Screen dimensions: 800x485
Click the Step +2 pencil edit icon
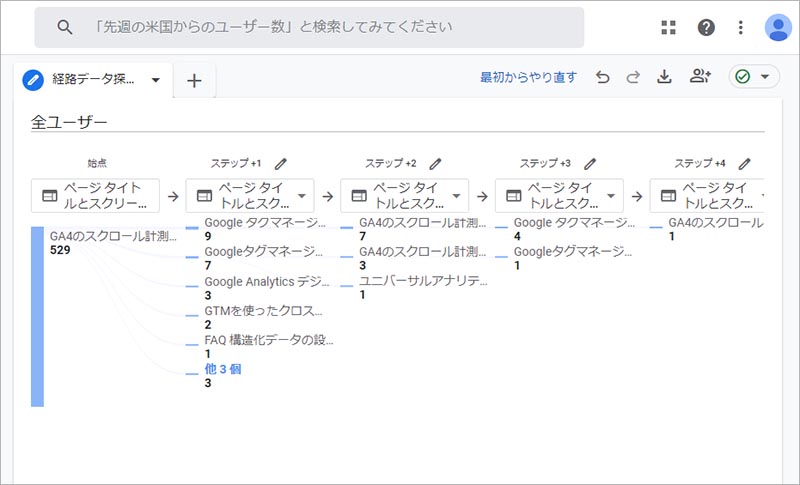click(x=435, y=163)
